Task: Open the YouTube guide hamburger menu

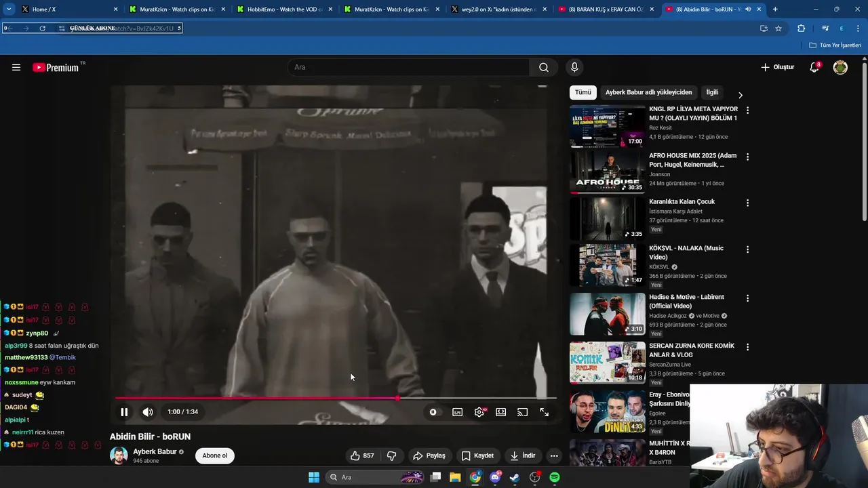Action: [16, 67]
